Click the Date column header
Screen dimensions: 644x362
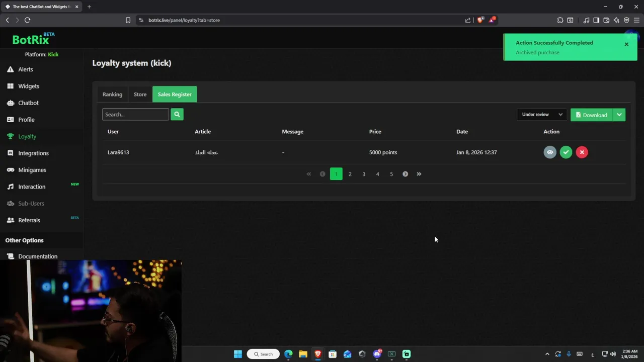pos(462,132)
